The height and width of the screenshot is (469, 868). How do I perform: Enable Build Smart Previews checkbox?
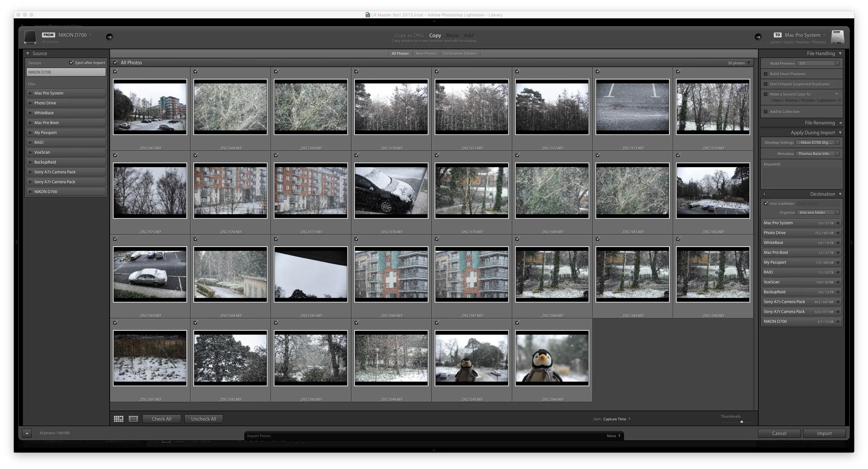tap(766, 74)
